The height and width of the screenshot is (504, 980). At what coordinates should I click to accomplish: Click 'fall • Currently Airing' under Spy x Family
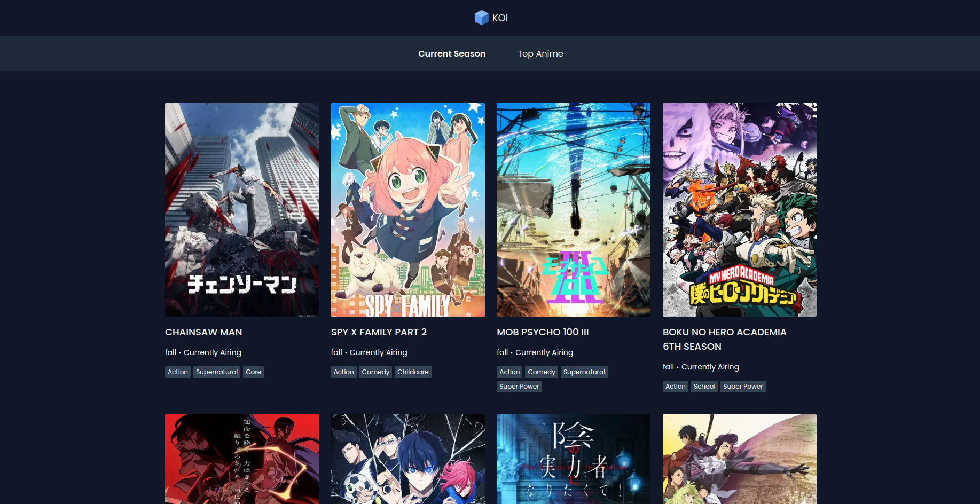(x=369, y=352)
